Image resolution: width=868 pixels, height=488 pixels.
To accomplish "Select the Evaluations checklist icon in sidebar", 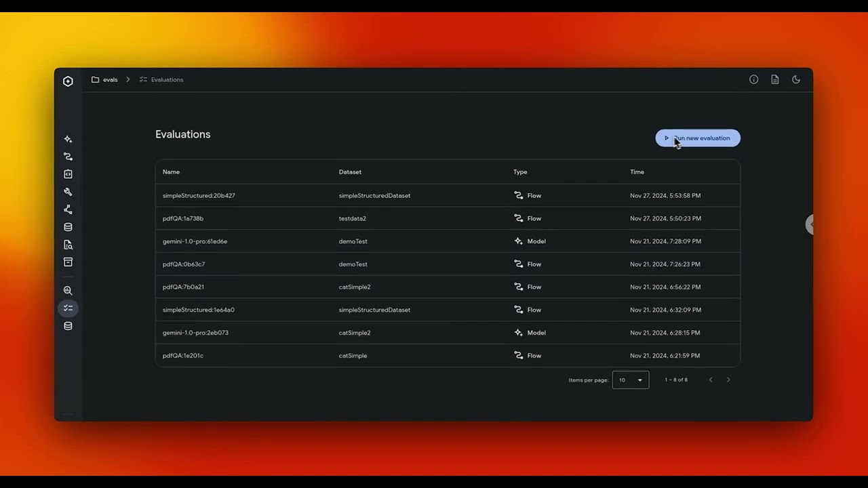I will tap(68, 308).
